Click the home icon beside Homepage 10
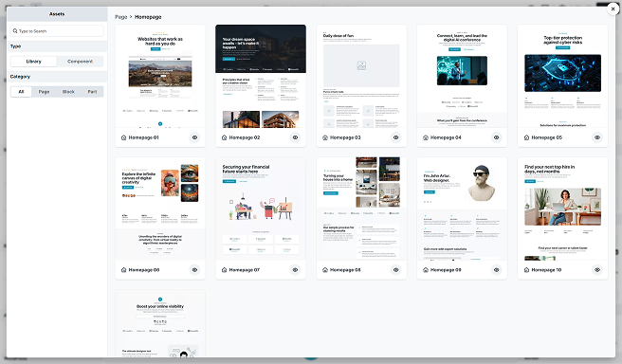Screen dimensions: 622x364 (x=526, y=270)
